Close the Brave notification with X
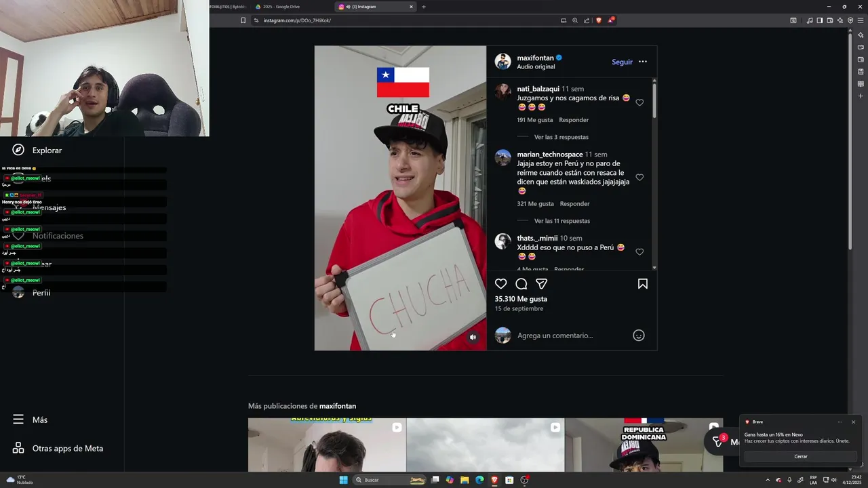Viewport: 868px width, 488px height. (x=853, y=422)
